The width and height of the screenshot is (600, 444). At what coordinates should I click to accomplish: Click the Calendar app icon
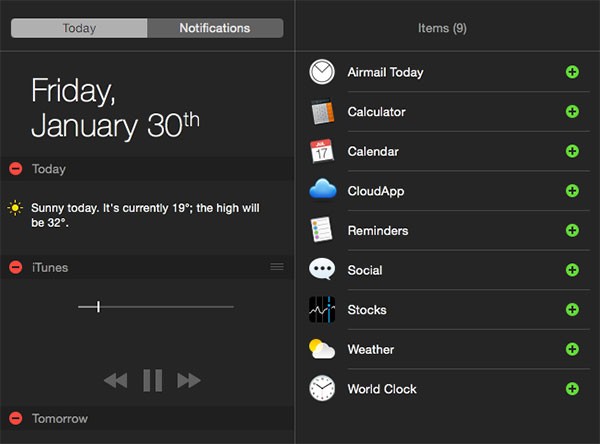(321, 151)
